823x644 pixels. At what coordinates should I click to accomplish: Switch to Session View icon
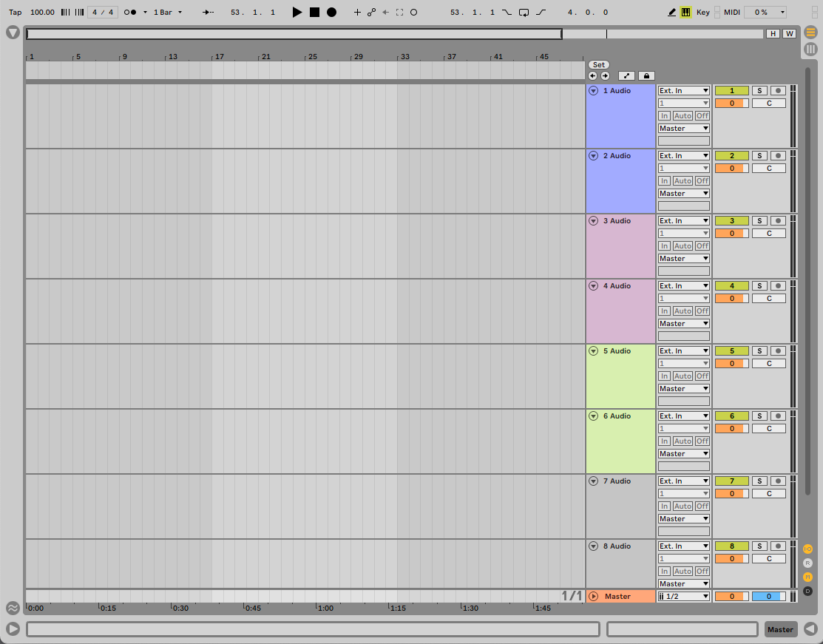pos(810,49)
